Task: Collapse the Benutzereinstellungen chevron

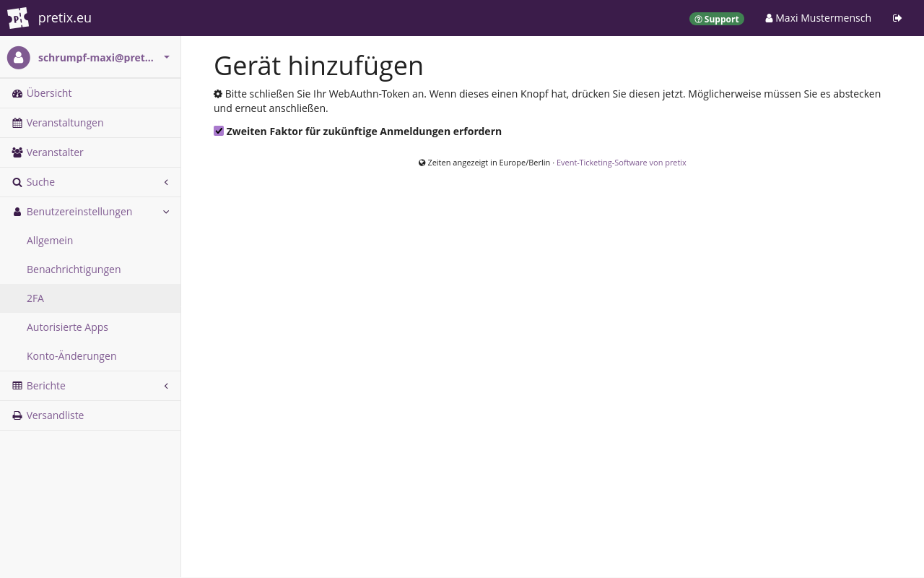Action: pos(166,212)
